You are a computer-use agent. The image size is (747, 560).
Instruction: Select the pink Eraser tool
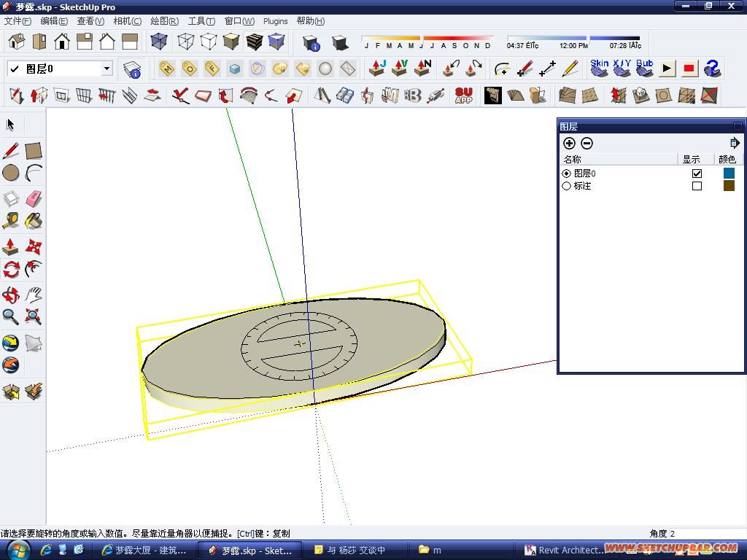[34, 198]
